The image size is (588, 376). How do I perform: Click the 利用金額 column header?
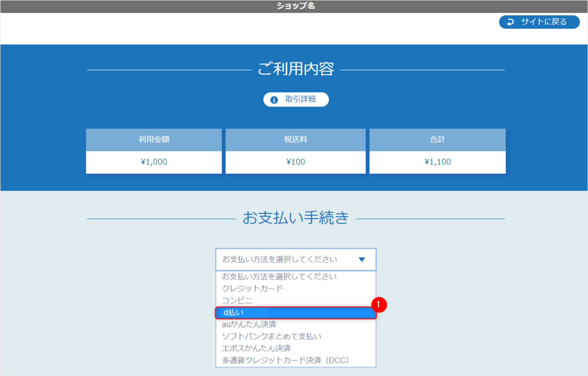[154, 140]
